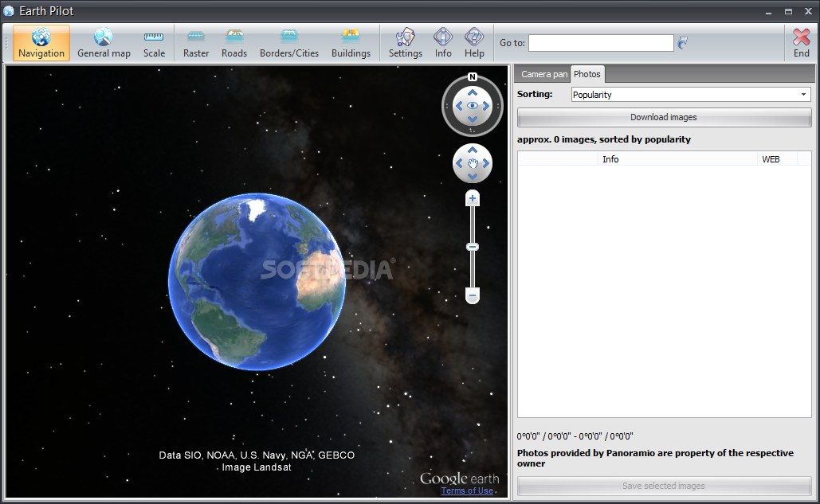This screenshot has width=820, height=504.
Task: Switch to the Camera pan tab
Action: pos(543,74)
